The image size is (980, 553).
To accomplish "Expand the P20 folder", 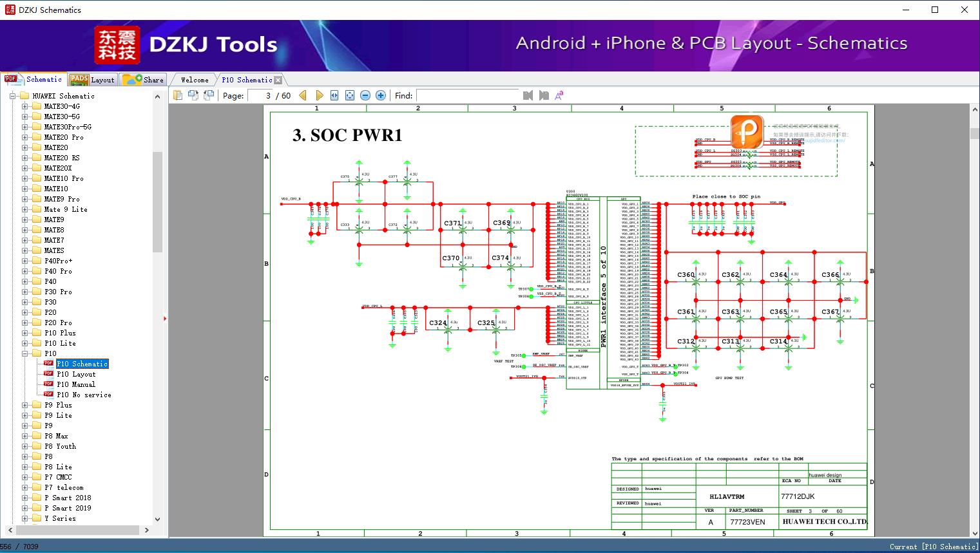I will click(25, 312).
